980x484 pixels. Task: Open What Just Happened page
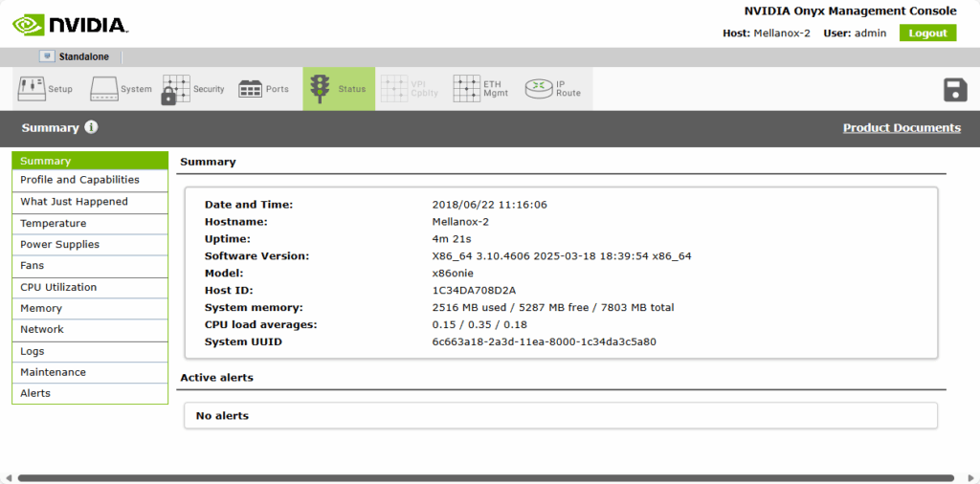click(x=90, y=203)
